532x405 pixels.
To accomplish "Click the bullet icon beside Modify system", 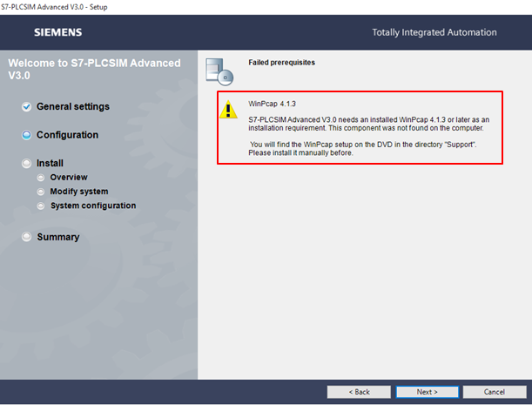I will coord(41,192).
